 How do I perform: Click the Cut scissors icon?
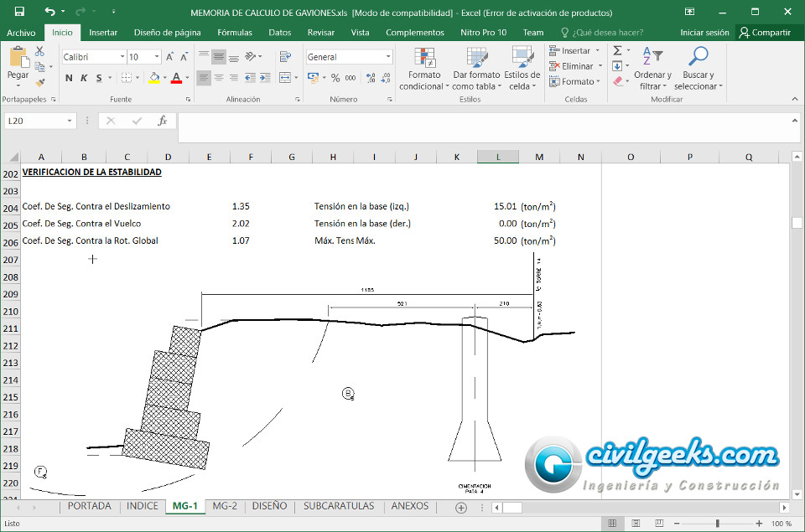tap(39, 52)
